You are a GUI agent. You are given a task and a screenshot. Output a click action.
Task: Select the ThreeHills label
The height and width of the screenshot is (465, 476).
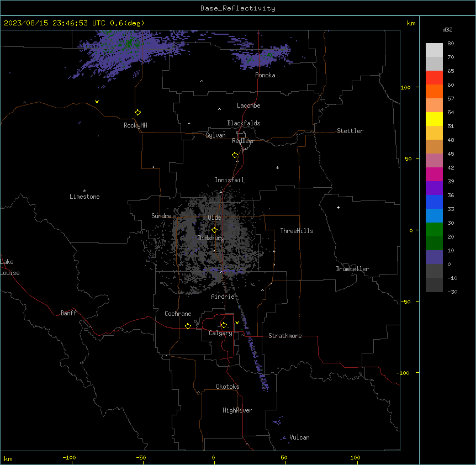pos(297,231)
